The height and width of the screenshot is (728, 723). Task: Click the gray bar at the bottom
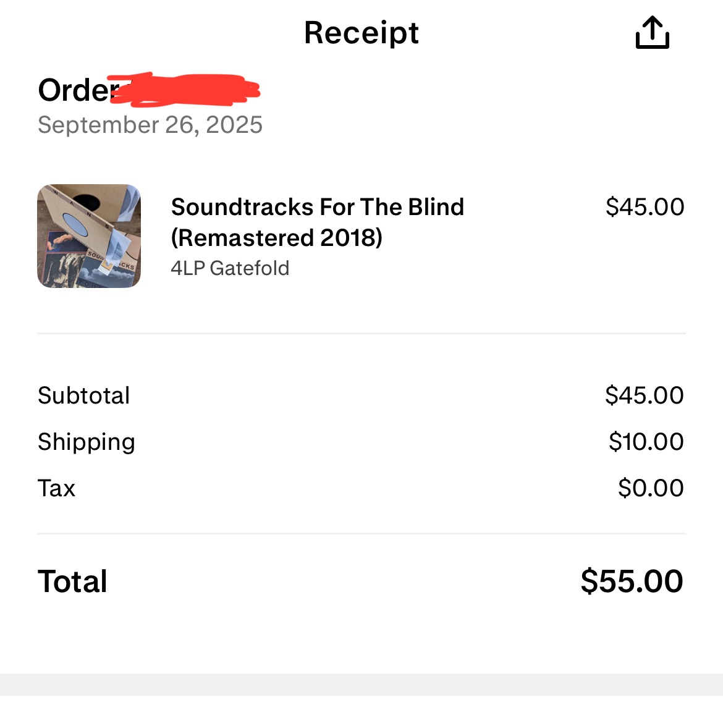click(361, 685)
